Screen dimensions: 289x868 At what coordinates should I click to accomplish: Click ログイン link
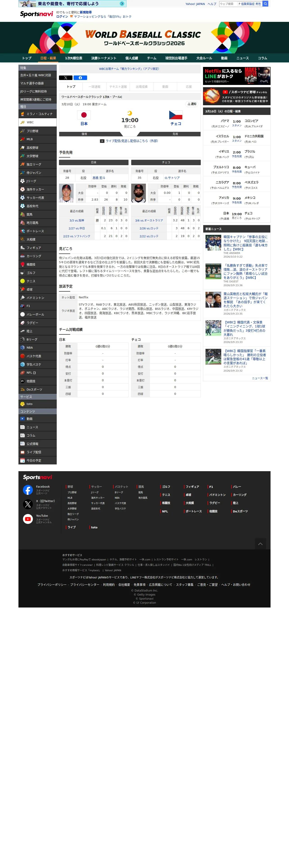pyautogui.click(x=62, y=16)
